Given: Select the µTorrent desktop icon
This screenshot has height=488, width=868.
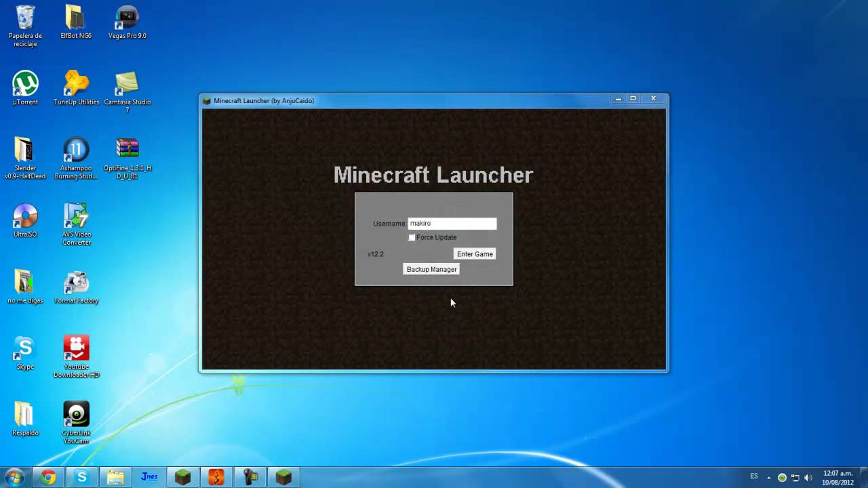Looking at the screenshot, I should point(25,88).
